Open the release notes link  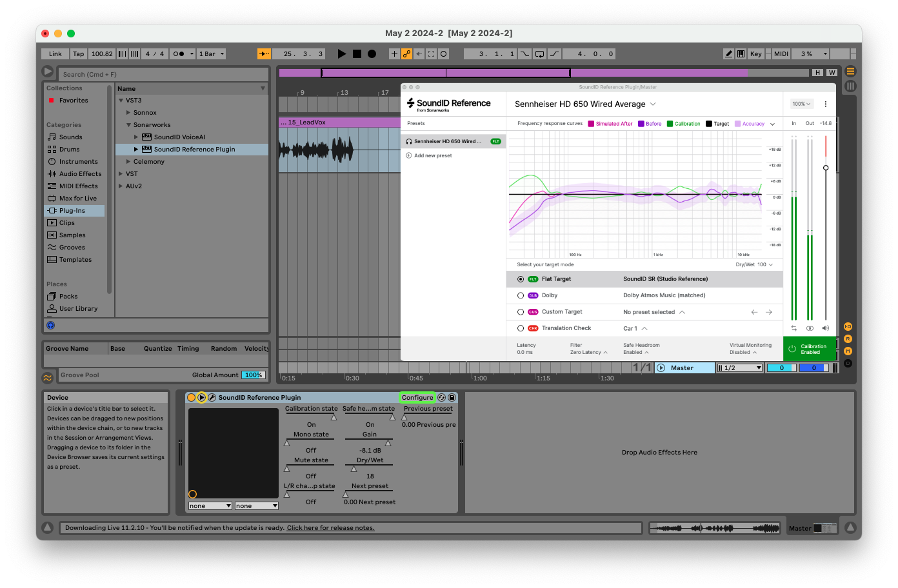tap(330, 528)
